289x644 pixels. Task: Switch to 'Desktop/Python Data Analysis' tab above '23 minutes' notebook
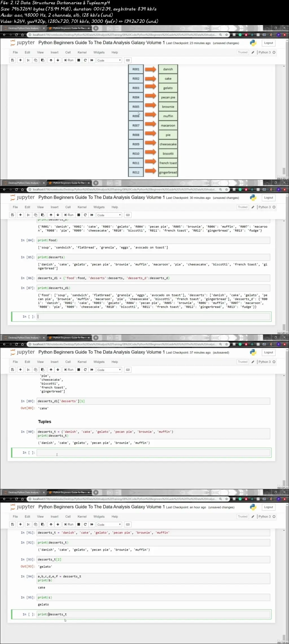(x=24, y=28)
